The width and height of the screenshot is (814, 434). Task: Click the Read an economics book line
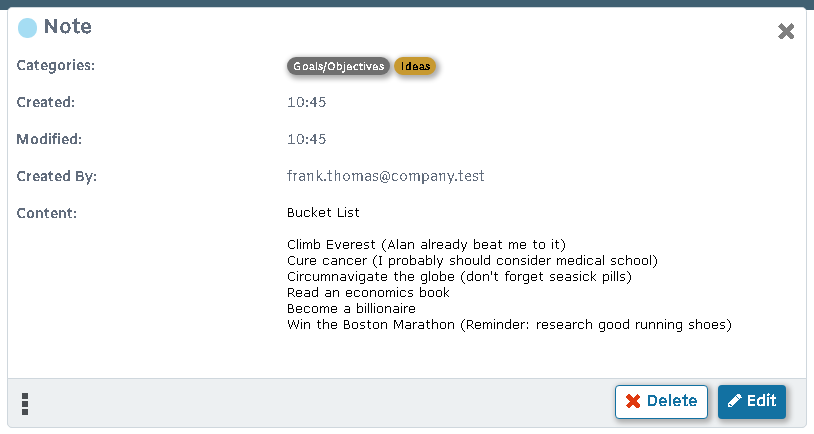coord(368,293)
